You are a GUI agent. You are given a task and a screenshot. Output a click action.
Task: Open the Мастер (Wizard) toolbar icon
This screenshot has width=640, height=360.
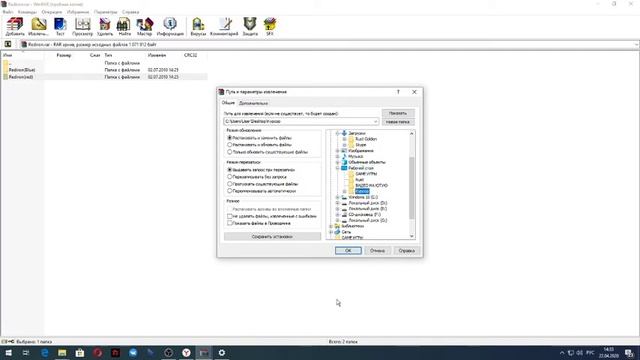point(144,27)
